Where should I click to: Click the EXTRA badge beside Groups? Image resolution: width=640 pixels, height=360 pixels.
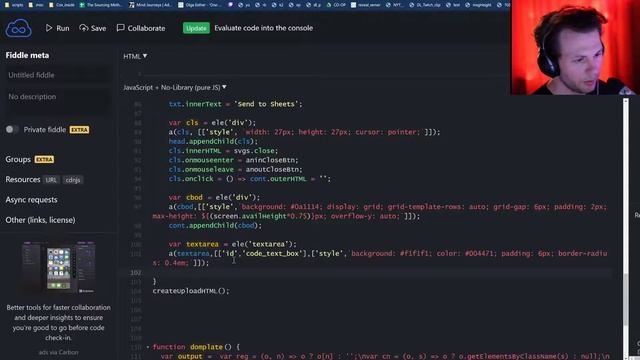coord(44,160)
